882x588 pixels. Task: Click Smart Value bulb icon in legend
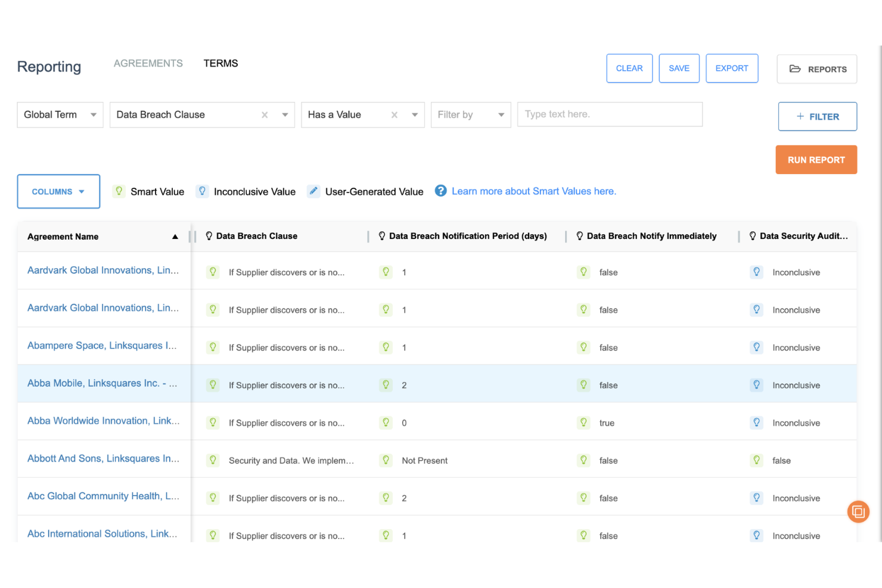point(119,191)
